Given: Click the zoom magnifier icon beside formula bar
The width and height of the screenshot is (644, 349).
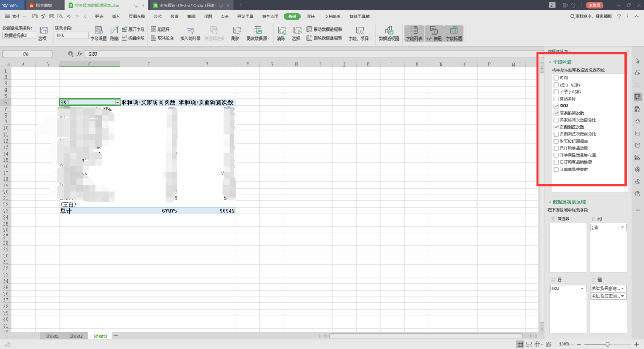Looking at the screenshot, I should [x=70, y=54].
